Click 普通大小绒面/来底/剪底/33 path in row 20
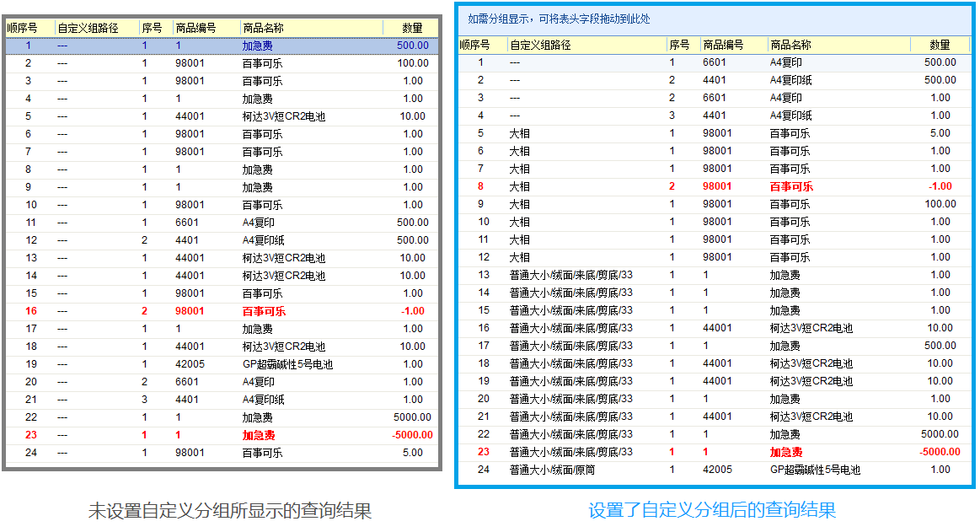980x532 pixels. [571, 398]
